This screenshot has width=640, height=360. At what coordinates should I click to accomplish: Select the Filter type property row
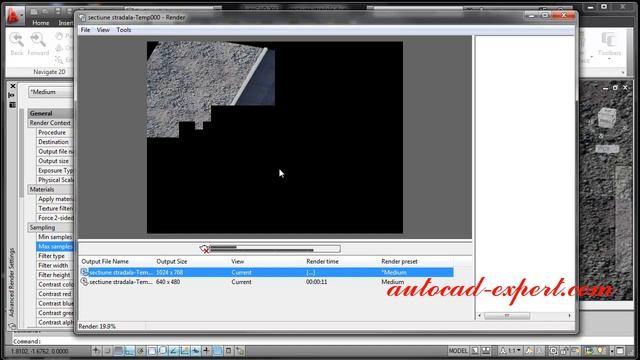tap(55, 256)
